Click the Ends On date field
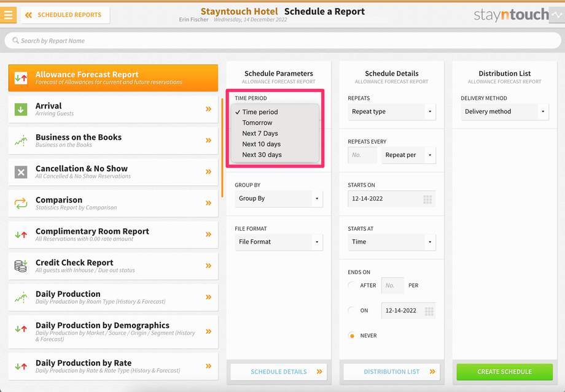Viewport: 565px width, 392px height. click(408, 310)
